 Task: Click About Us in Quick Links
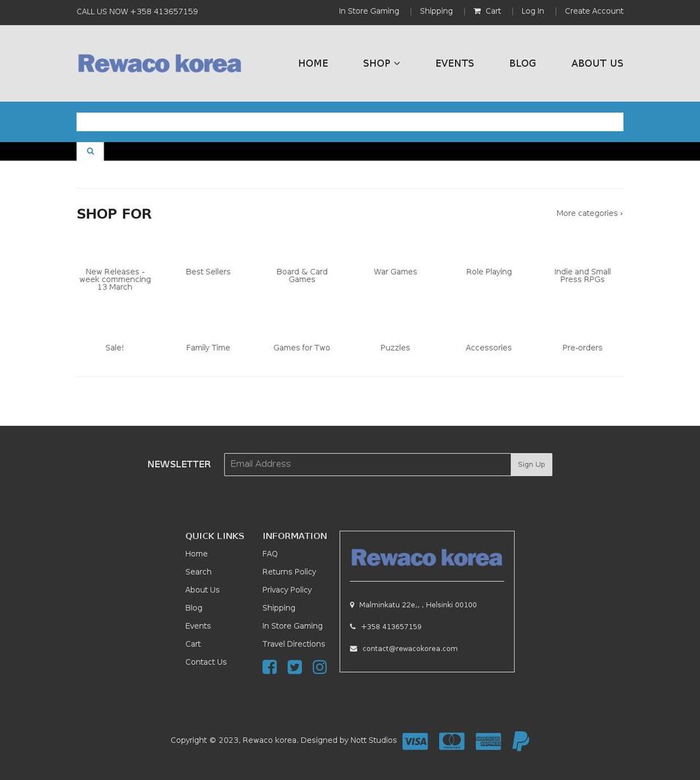(x=202, y=590)
